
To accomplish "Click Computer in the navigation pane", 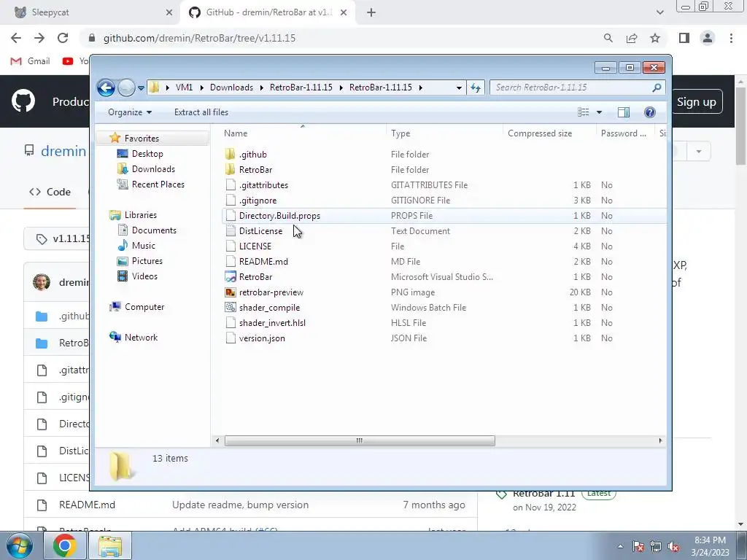I will (144, 307).
